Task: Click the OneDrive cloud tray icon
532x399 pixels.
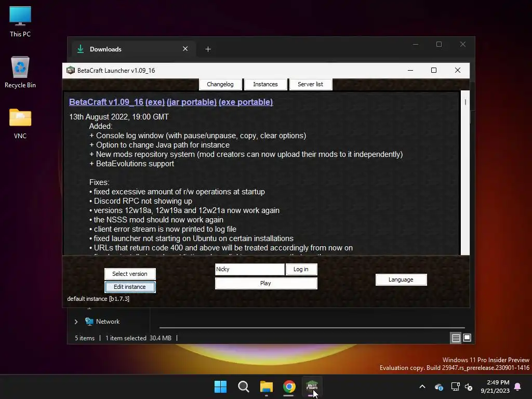Action: tap(438, 387)
